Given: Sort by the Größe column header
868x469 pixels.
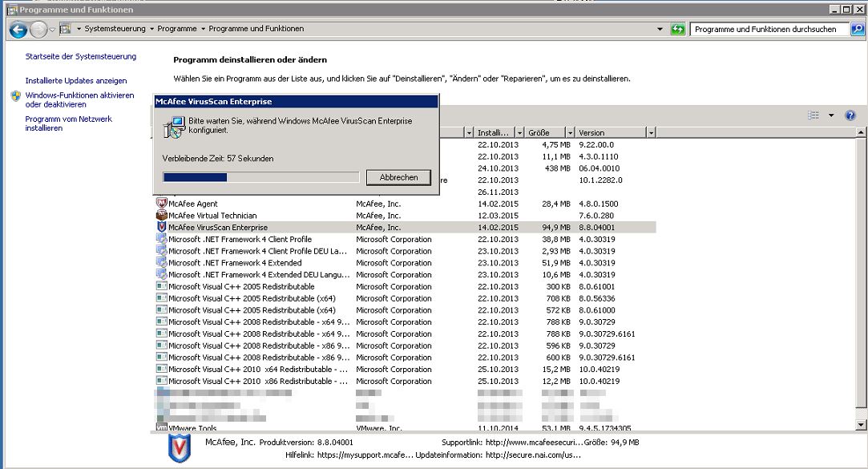Looking at the screenshot, I should (x=545, y=132).
